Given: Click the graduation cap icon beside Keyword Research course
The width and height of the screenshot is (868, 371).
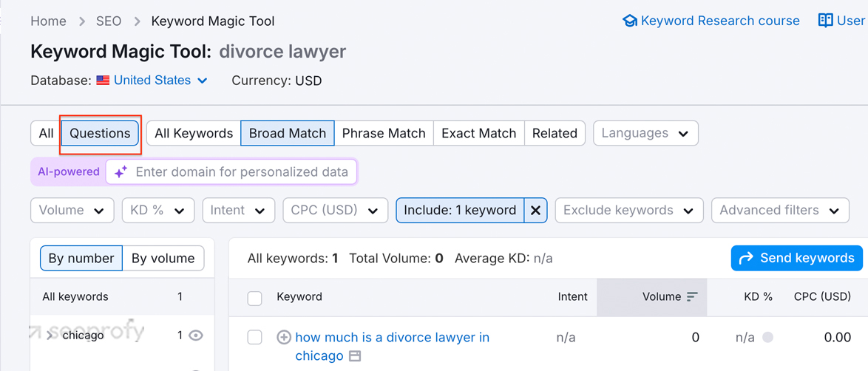Looking at the screenshot, I should point(630,21).
